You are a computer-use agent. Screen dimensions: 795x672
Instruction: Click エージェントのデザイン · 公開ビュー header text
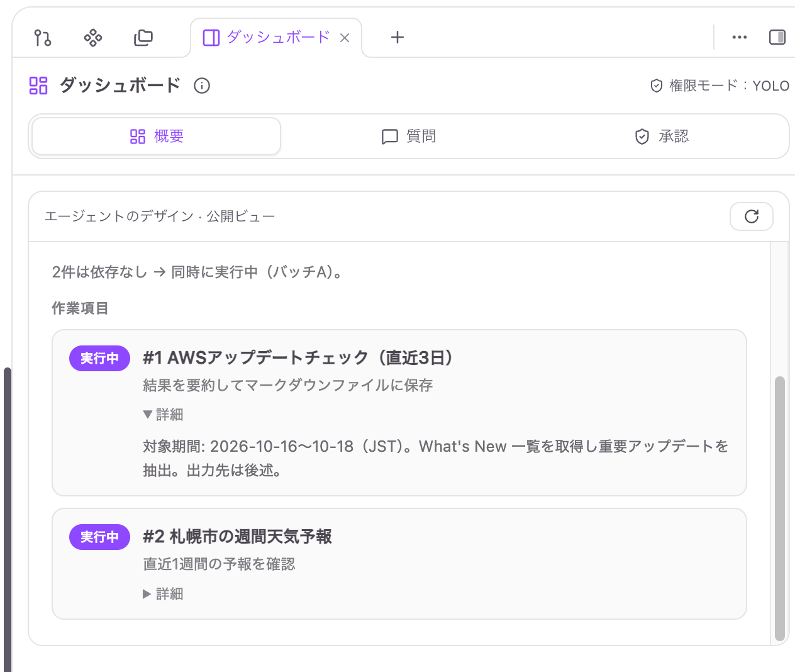[x=160, y=216]
